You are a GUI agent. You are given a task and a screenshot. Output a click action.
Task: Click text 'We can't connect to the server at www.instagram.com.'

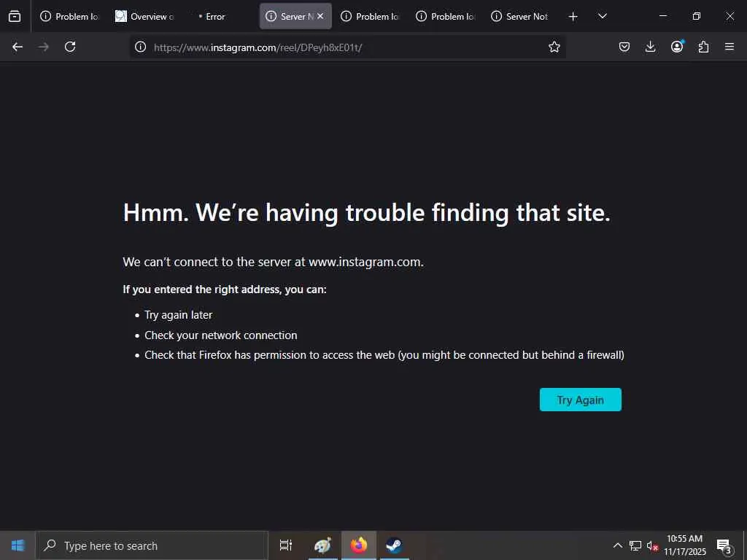(x=273, y=262)
